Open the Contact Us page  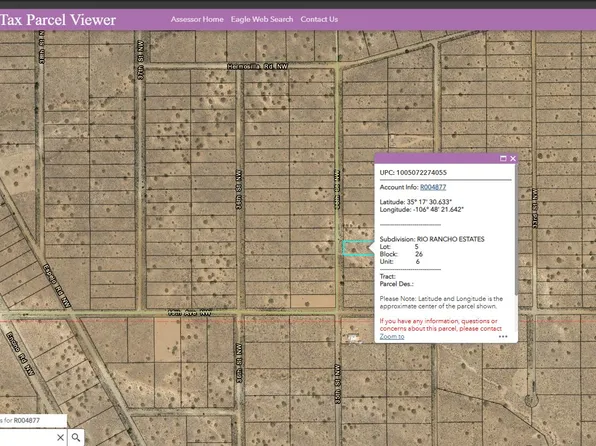319,19
